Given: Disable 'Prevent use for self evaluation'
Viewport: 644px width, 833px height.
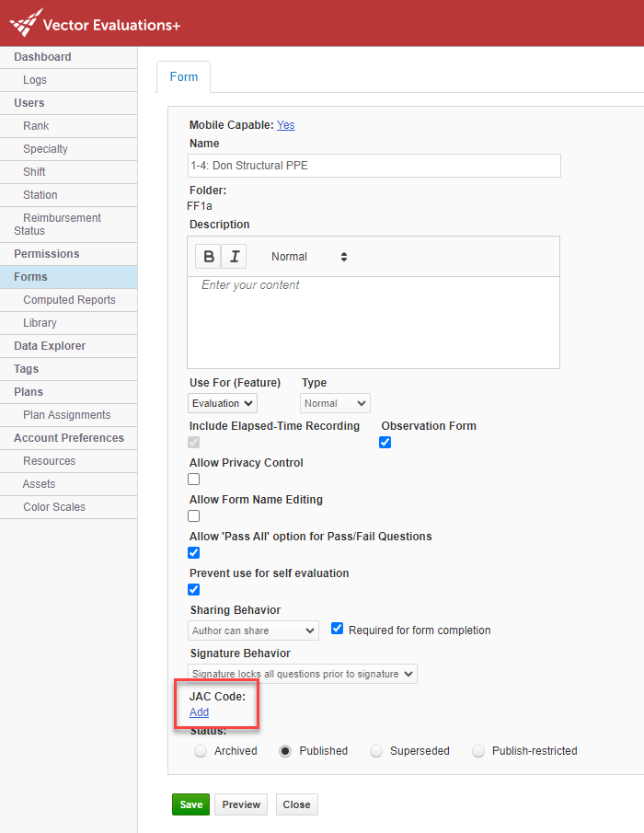Looking at the screenshot, I should tap(193, 589).
